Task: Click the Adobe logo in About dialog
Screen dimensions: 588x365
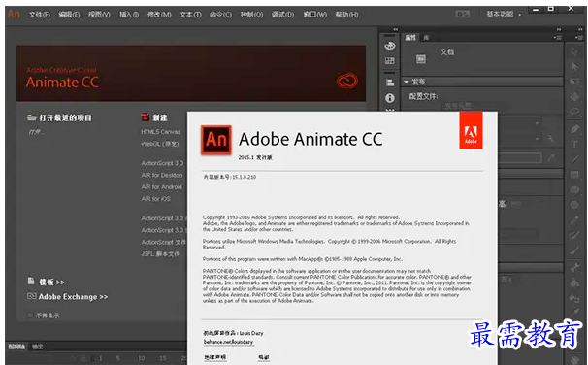Action: [x=471, y=130]
